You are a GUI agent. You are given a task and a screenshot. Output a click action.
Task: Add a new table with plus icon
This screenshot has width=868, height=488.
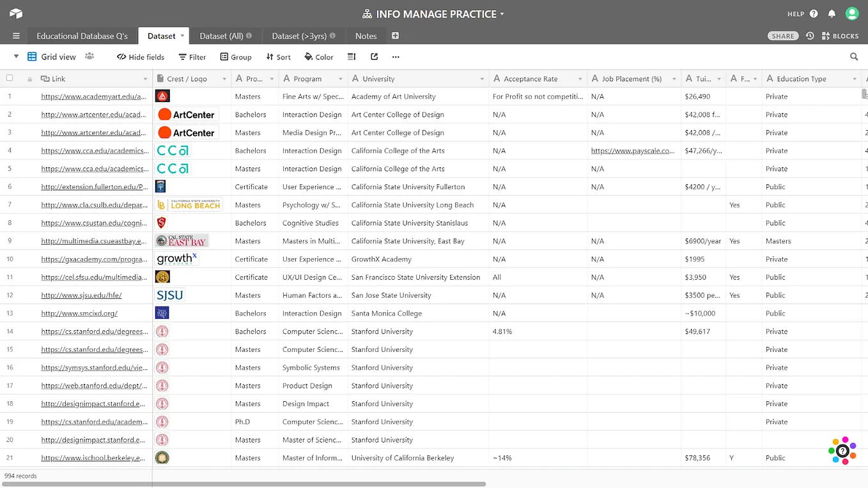click(x=395, y=36)
